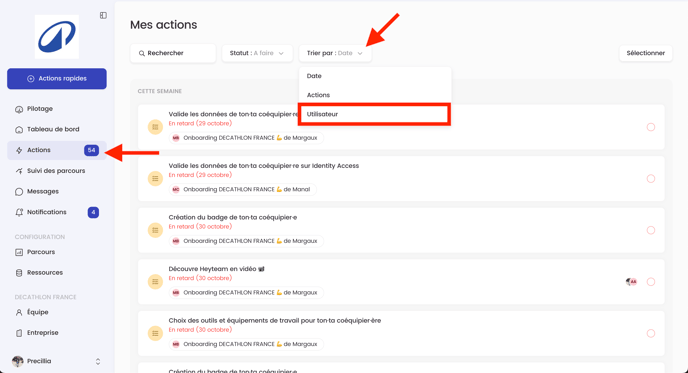Screen dimensions: 688x373
Task: Collapse the sidebar panel icon
Action: point(103,15)
